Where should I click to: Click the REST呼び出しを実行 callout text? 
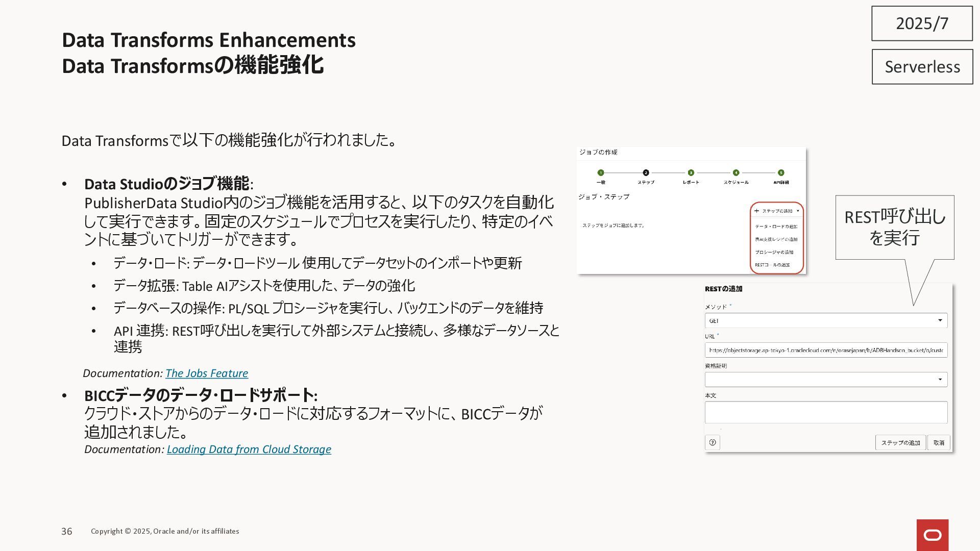(895, 228)
